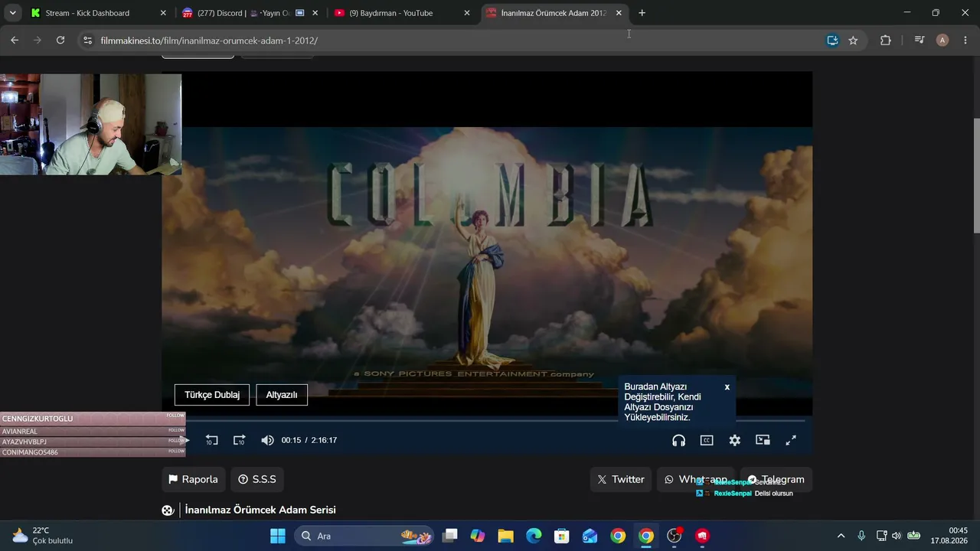Image resolution: width=980 pixels, height=551 pixels.
Task: Open Microsoft Edge from the taskbar
Action: tap(534, 536)
